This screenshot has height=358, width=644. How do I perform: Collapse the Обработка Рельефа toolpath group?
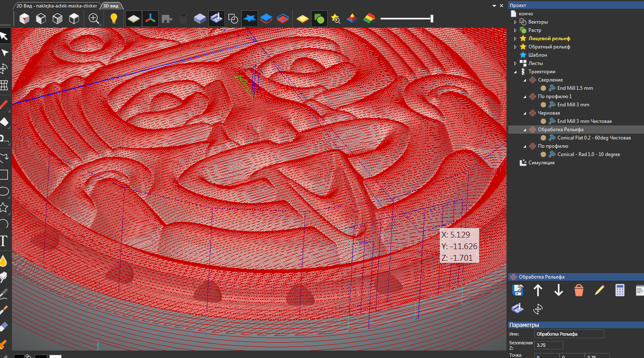click(x=525, y=130)
